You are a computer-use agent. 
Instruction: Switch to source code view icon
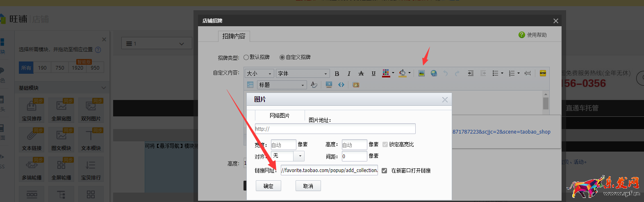click(x=341, y=85)
